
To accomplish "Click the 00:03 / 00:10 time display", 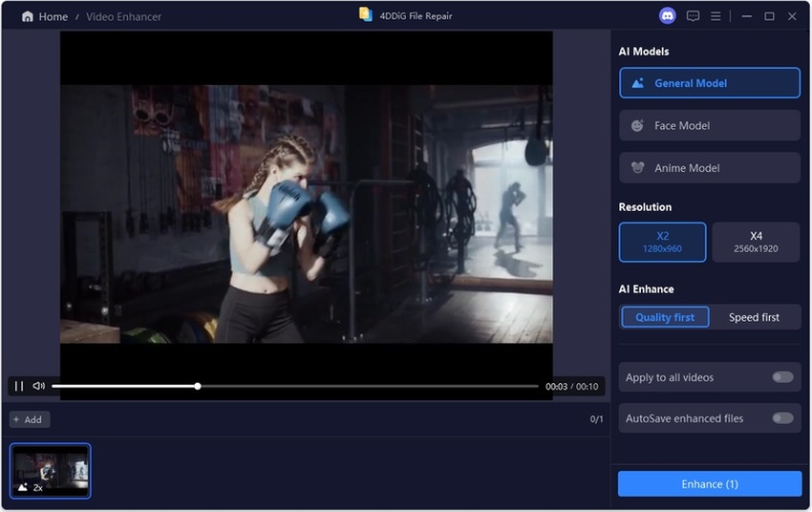I will pyautogui.click(x=571, y=386).
